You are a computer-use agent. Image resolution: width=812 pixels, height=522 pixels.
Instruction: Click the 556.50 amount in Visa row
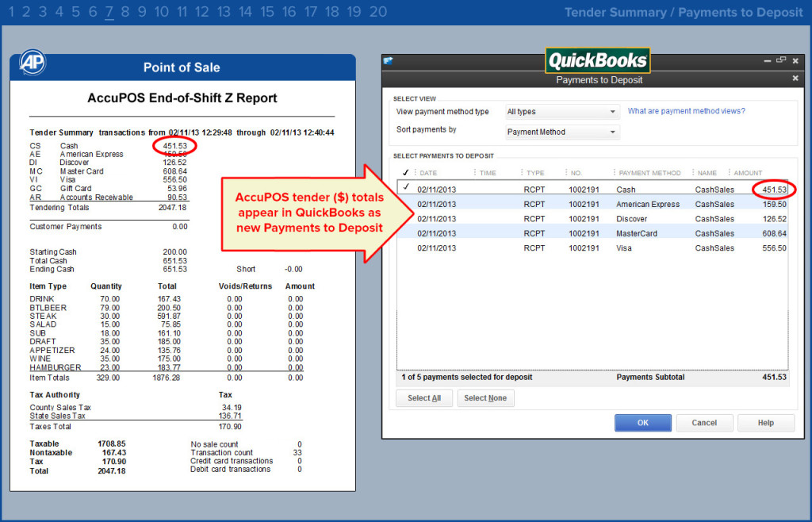[774, 248]
